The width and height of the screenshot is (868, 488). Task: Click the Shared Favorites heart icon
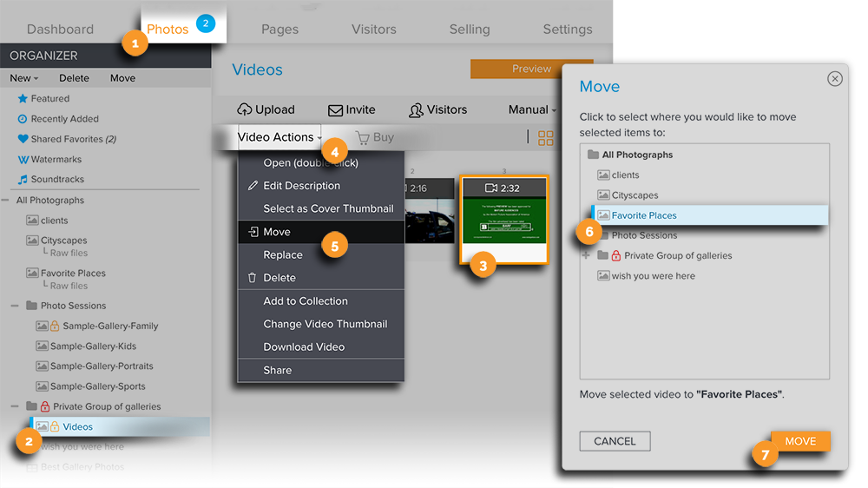(x=23, y=139)
